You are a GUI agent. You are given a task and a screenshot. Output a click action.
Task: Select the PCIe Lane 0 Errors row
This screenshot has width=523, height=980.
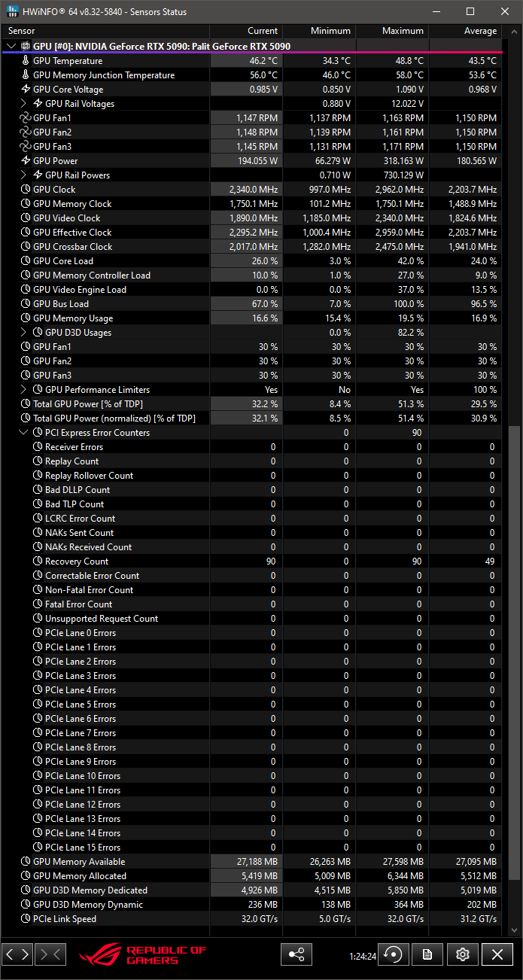click(251, 633)
